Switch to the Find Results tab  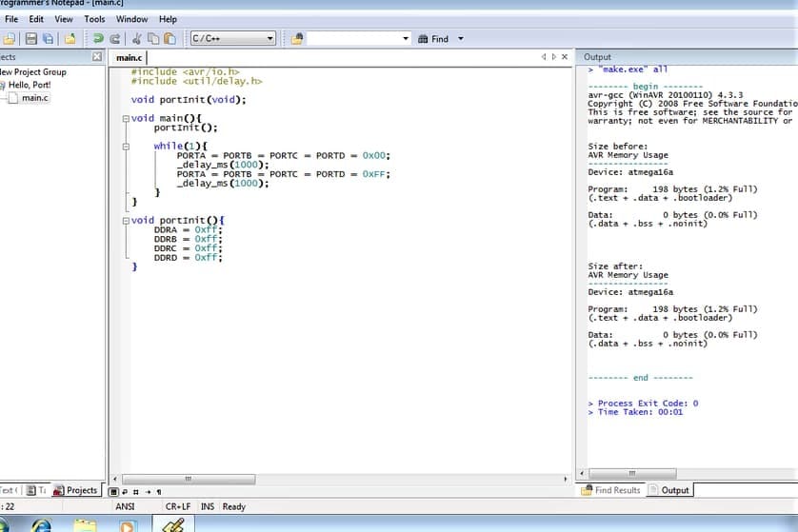pos(610,490)
